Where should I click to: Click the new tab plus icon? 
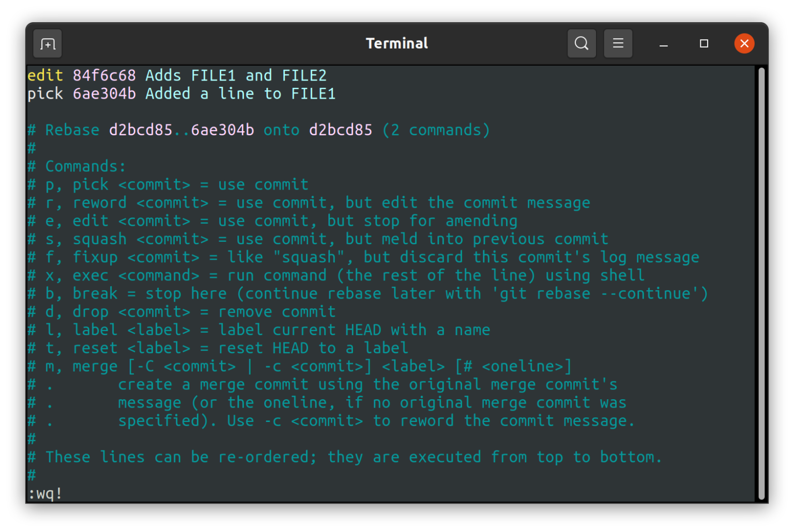point(47,43)
